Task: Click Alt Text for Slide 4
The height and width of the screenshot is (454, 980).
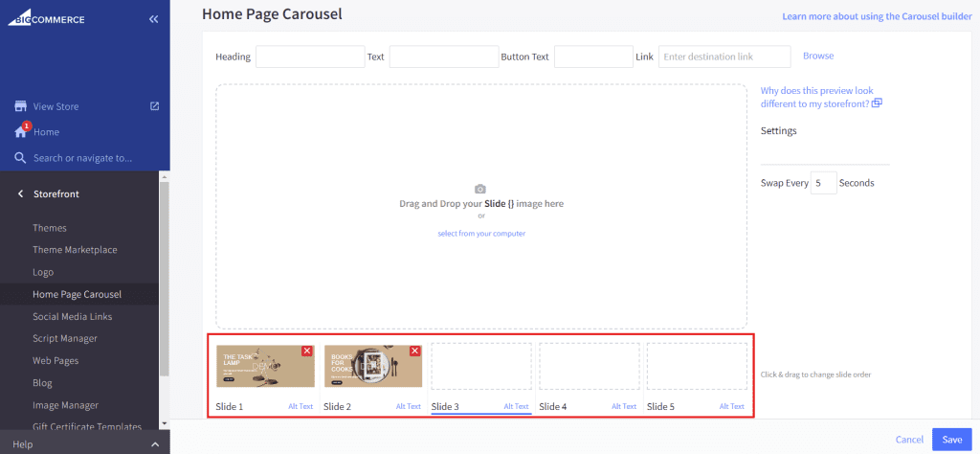Action: pos(624,406)
